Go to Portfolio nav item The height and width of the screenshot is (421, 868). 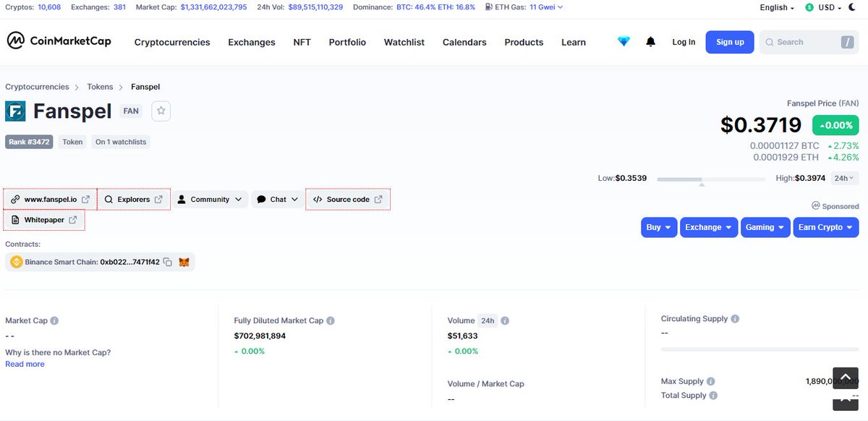click(x=347, y=42)
